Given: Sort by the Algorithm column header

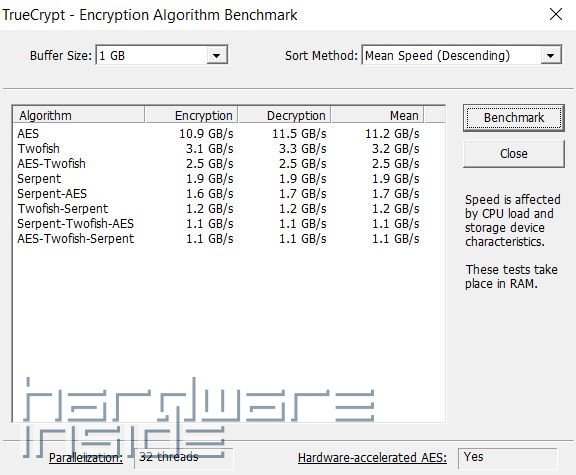Looking at the screenshot, I should point(79,115).
